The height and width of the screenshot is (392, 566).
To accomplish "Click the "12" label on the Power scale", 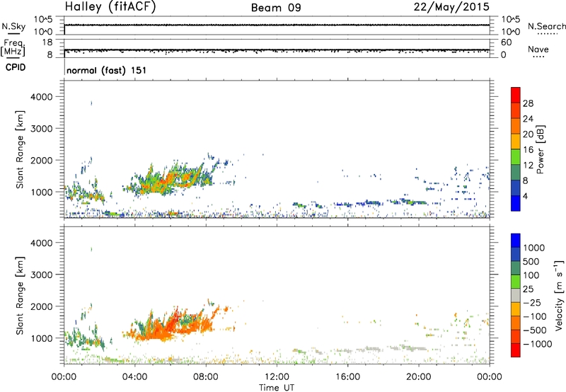I will (x=528, y=166).
